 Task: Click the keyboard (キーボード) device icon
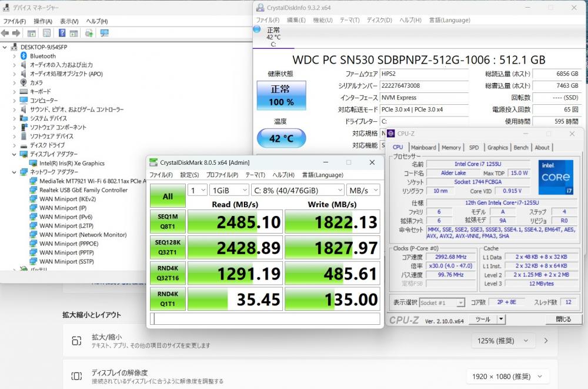coord(24,92)
